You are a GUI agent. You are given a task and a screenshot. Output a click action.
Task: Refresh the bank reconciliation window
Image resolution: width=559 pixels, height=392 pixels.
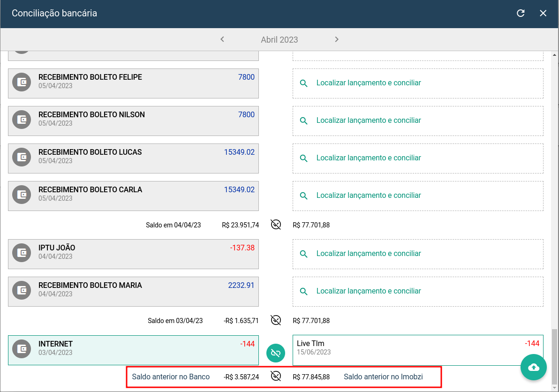pyautogui.click(x=521, y=13)
